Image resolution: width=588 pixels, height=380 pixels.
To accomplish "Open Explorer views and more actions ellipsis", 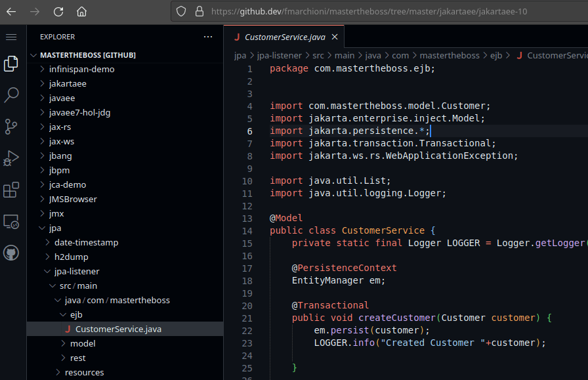I will pyautogui.click(x=208, y=37).
